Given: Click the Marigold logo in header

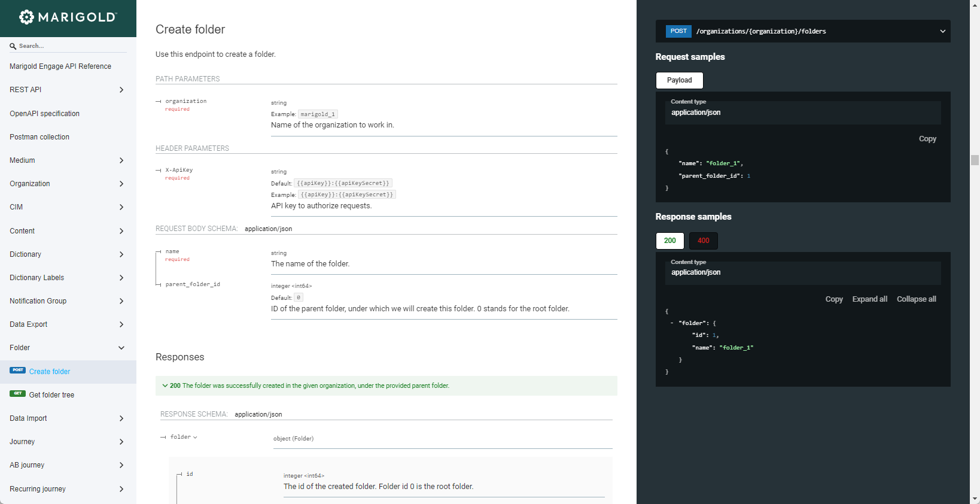Looking at the screenshot, I should [x=68, y=17].
